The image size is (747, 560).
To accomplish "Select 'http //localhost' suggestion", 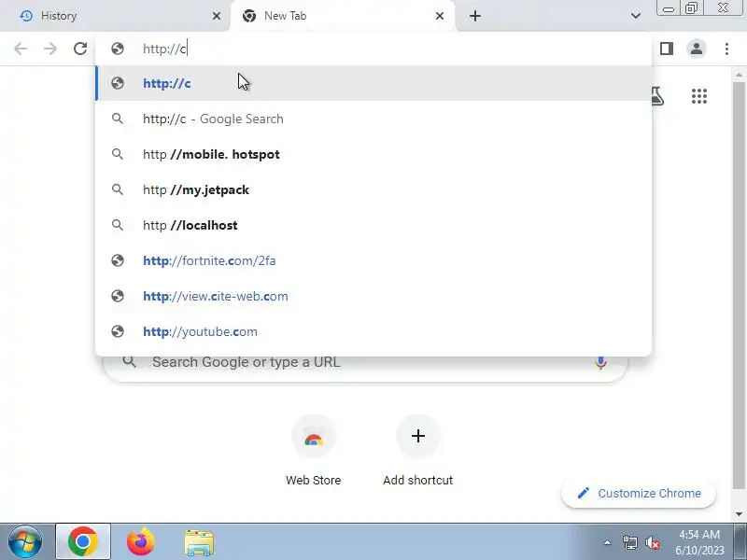I will click(373, 225).
